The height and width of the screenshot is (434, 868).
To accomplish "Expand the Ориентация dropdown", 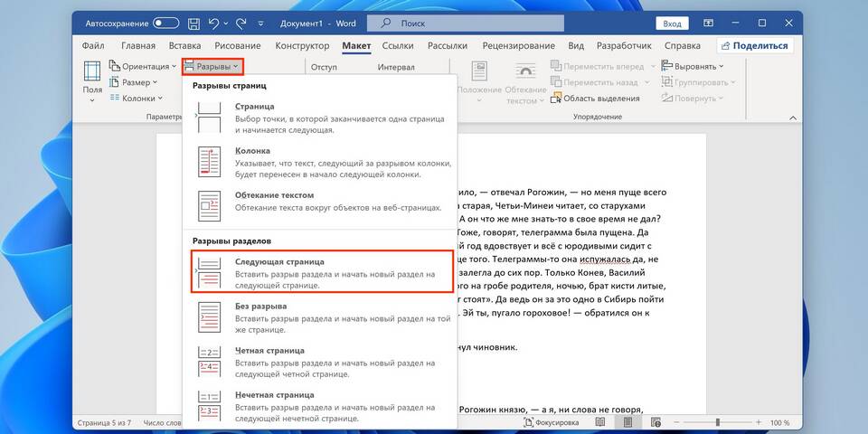I will [x=143, y=66].
